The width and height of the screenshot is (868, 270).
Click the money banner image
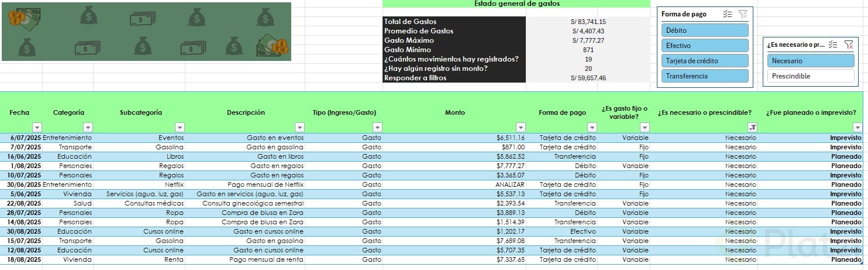pos(146,31)
